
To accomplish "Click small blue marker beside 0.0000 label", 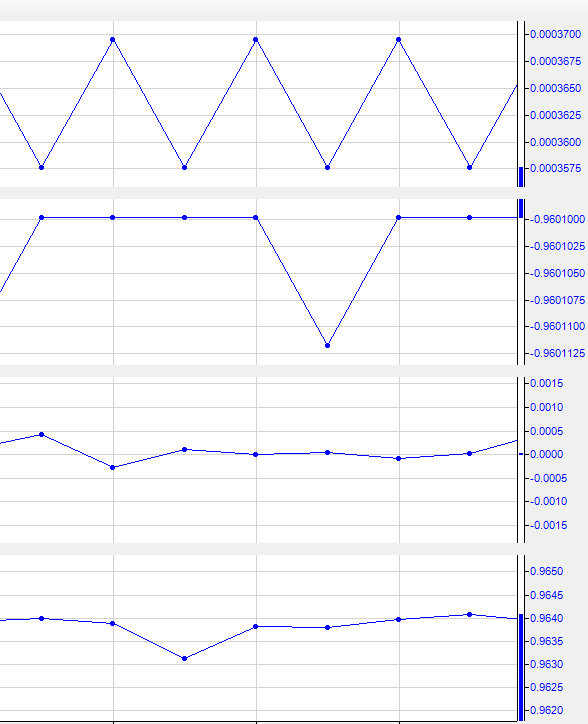I will point(521,454).
